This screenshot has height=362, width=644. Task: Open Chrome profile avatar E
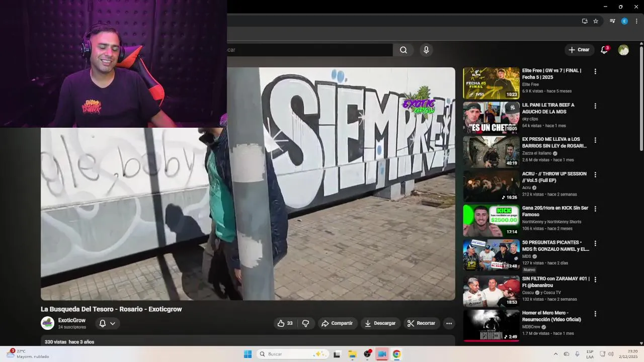coord(624,21)
